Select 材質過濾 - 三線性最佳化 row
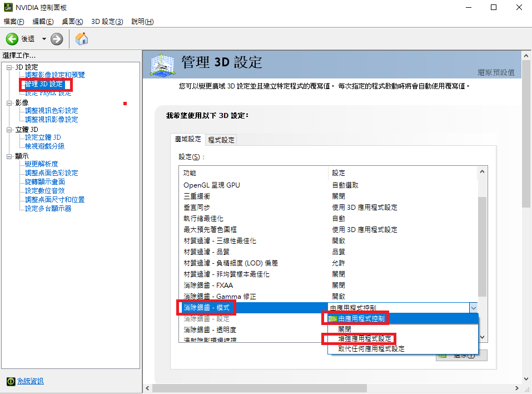The width and height of the screenshot is (532, 394). point(328,241)
